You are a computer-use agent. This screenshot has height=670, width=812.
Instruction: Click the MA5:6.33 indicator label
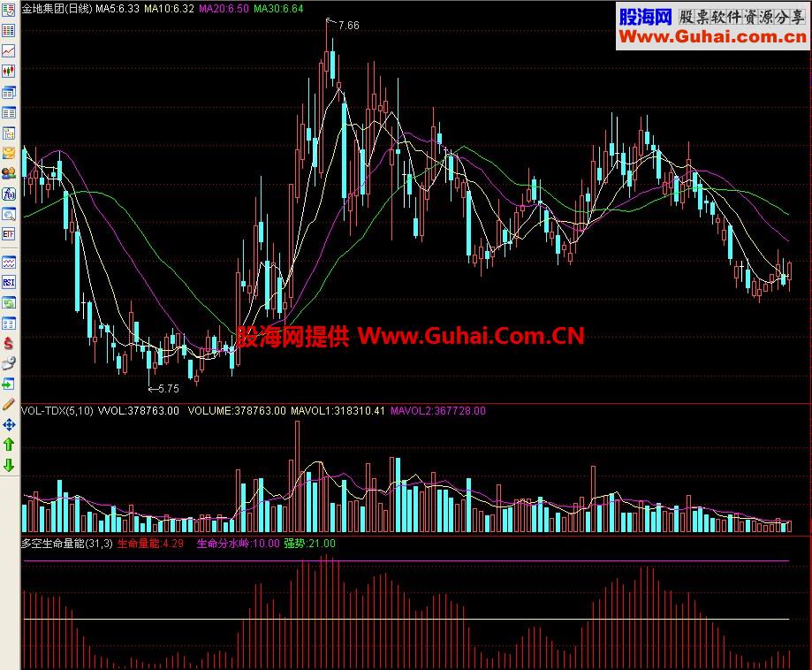(118, 8)
